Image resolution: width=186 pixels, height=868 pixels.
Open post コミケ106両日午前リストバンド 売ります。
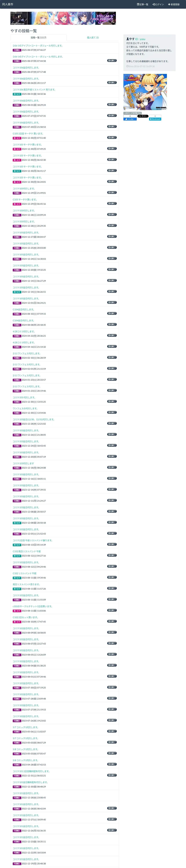coord(34,90)
